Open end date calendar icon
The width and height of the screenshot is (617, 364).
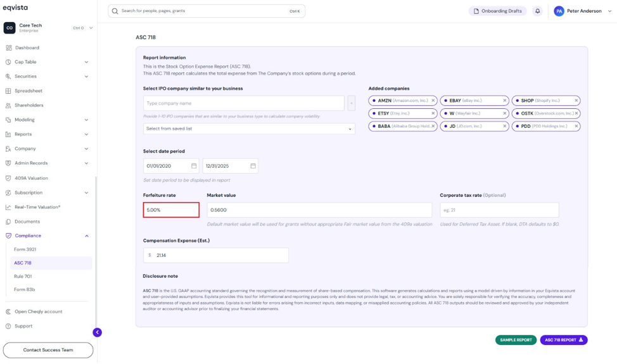pyautogui.click(x=253, y=166)
